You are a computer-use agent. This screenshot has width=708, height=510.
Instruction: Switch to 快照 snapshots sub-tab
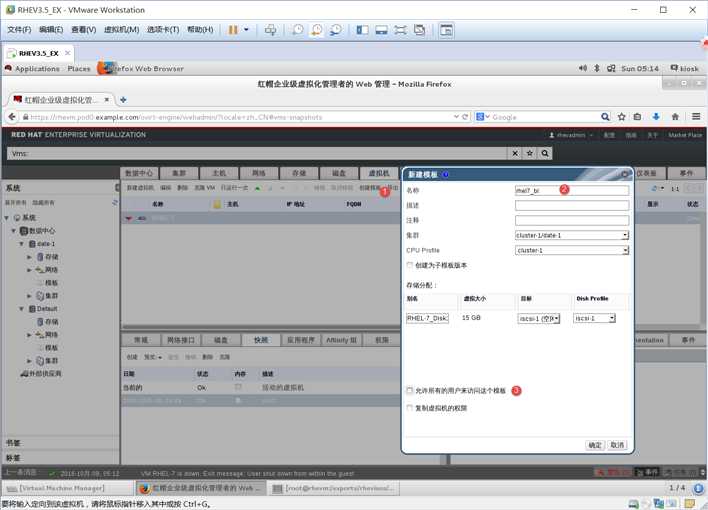(x=261, y=340)
